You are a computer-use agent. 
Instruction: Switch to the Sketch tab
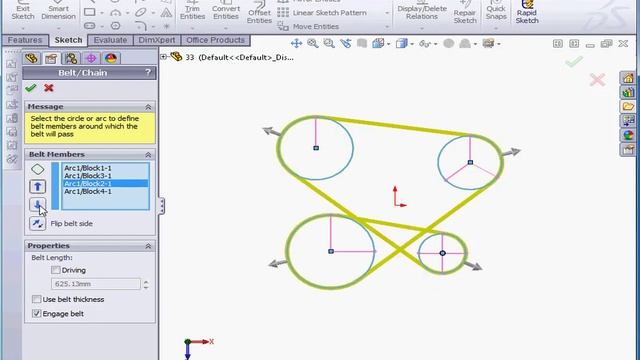click(68, 40)
